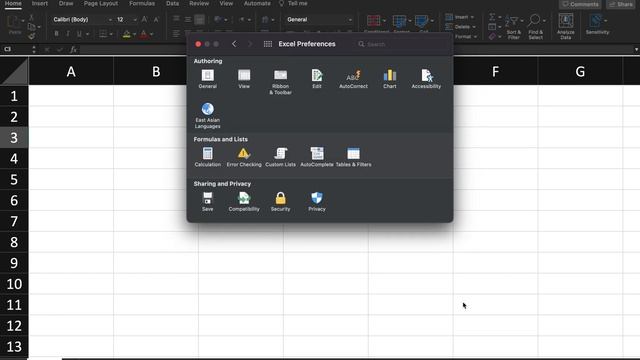Open Chart preferences
This screenshot has height=360, width=640.
coord(390,79)
